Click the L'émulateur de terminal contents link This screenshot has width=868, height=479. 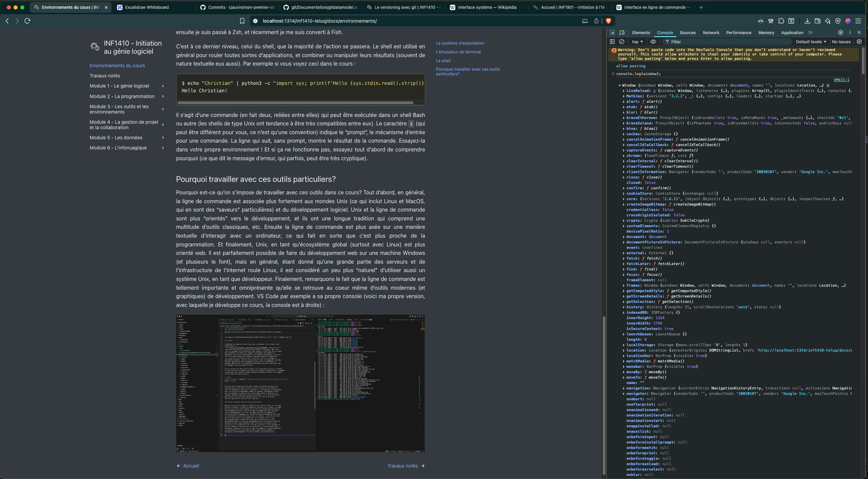point(458,52)
